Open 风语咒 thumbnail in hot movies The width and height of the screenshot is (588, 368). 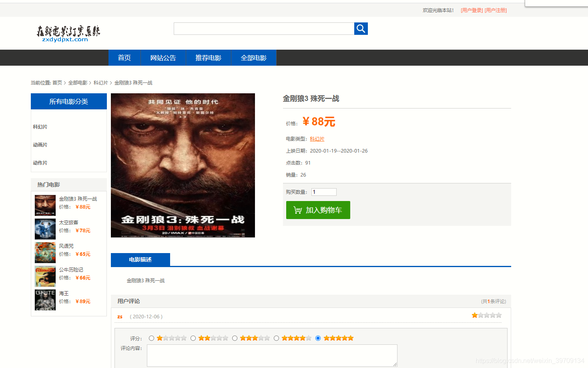(45, 253)
